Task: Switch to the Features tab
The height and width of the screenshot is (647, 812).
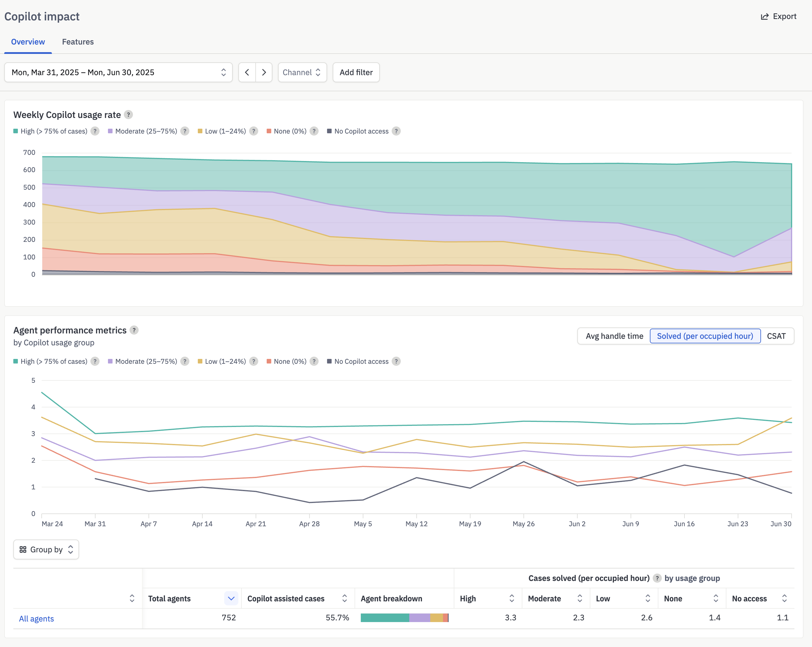Action: coord(78,42)
